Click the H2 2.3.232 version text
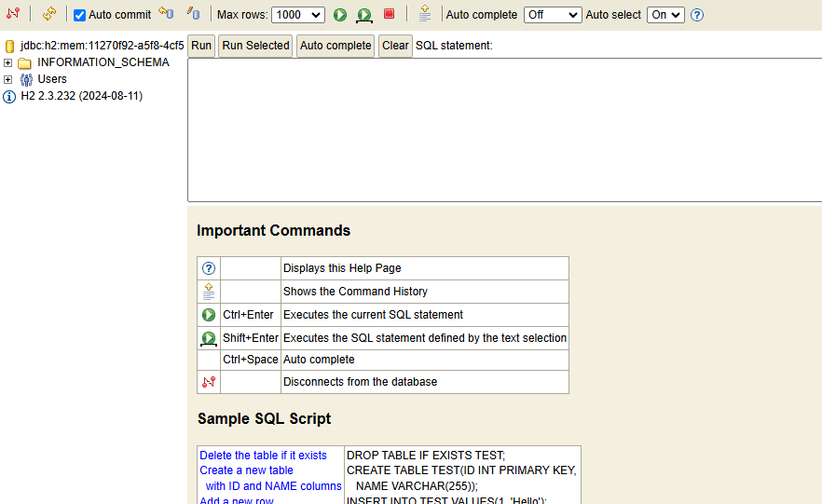The width and height of the screenshot is (822, 504). click(x=82, y=96)
